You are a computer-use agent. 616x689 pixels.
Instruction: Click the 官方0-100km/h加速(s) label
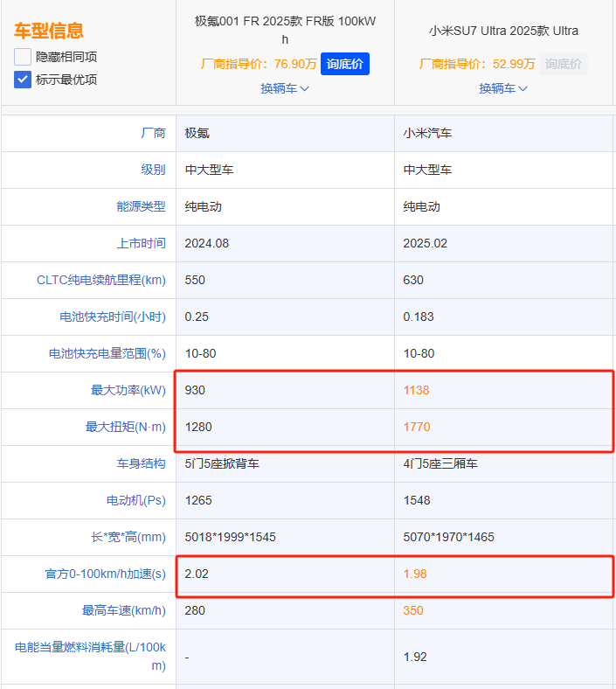pyautogui.click(x=106, y=574)
